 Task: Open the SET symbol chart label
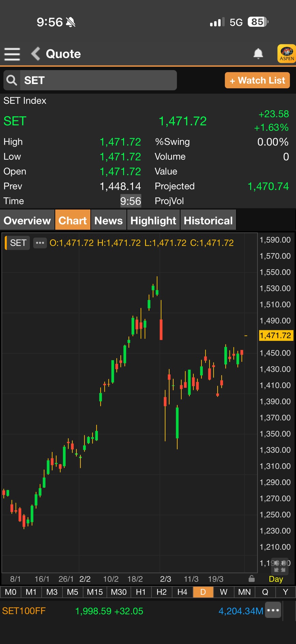tap(18, 243)
